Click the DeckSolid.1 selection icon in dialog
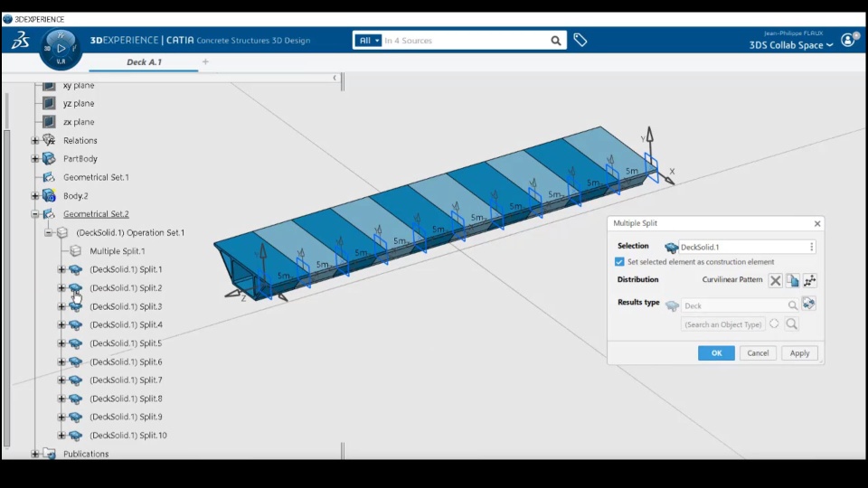Image resolution: width=868 pixels, height=488 pixels. [672, 248]
